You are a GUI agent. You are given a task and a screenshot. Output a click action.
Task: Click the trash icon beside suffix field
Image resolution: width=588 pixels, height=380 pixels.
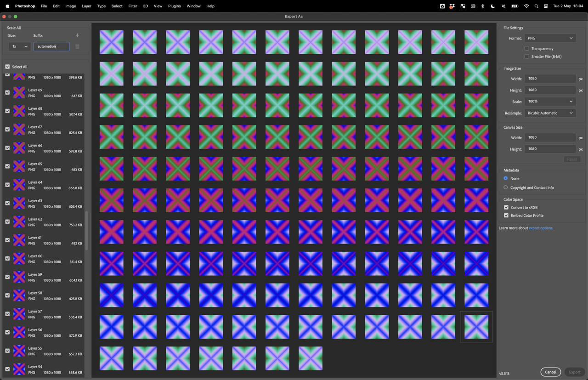pyautogui.click(x=77, y=46)
